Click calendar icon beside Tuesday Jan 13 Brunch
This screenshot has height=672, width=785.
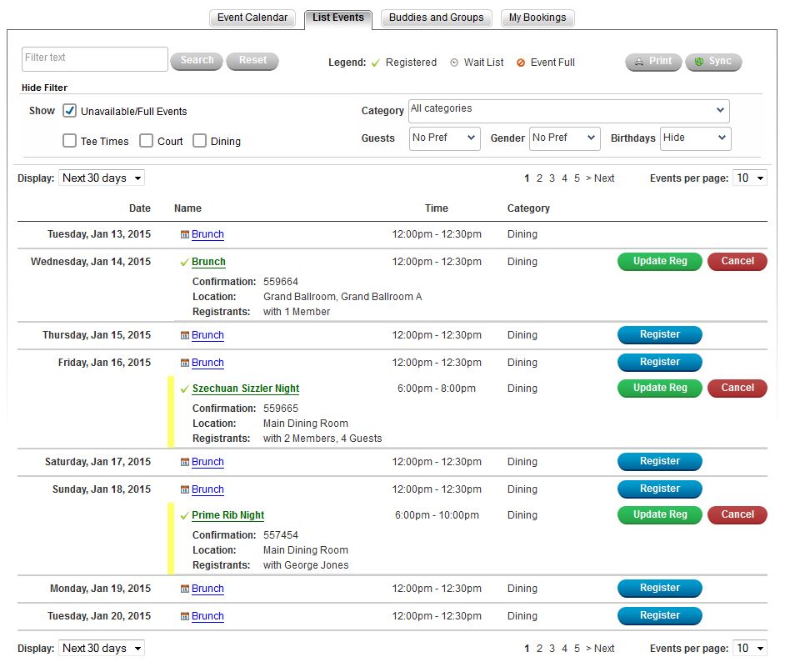coord(185,235)
